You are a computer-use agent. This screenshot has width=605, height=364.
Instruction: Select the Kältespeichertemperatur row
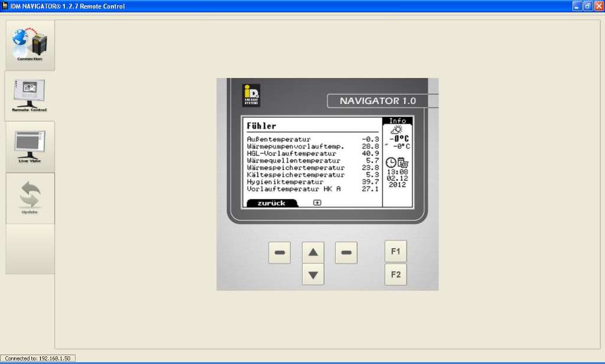tap(313, 174)
